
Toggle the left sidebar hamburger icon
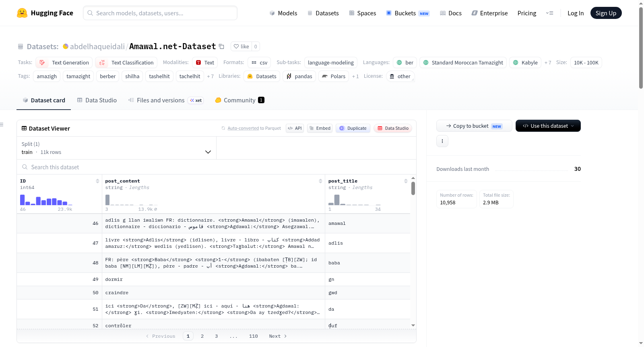2,125
